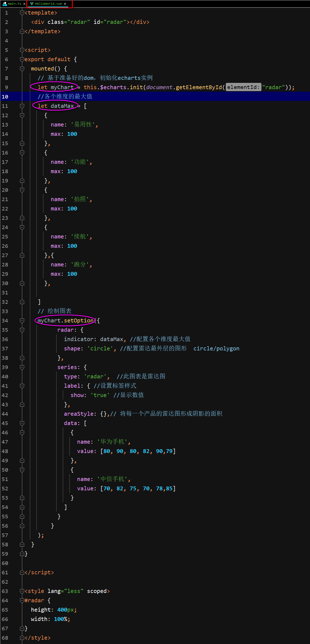Click the '华为手机' name string
This screenshot has width=310, height=644.
(112, 442)
